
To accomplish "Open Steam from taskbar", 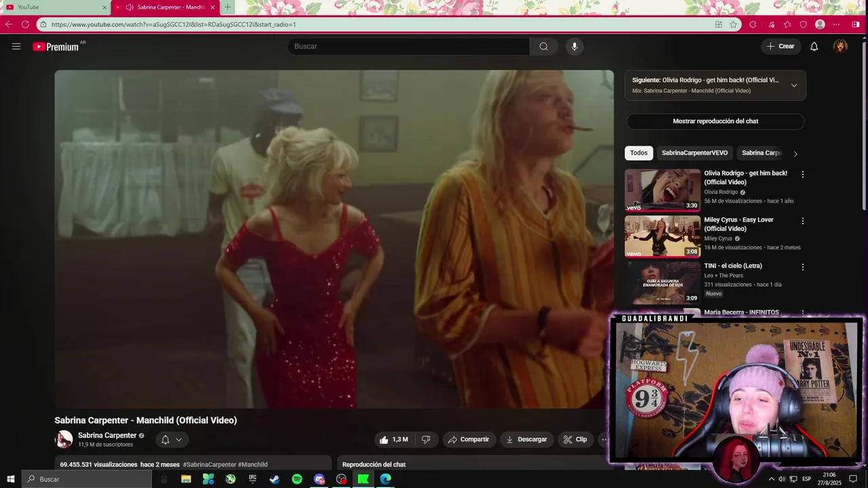I will (275, 479).
